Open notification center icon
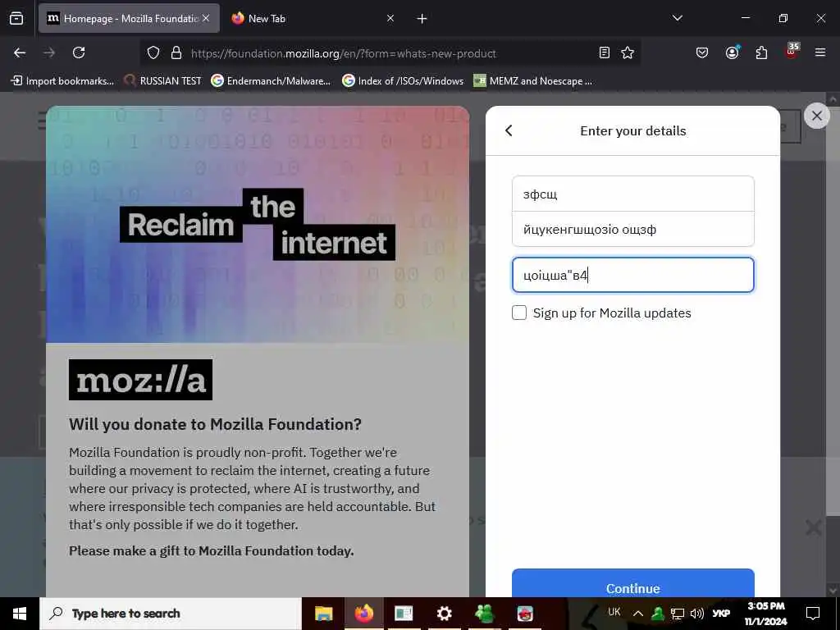This screenshot has height=630, width=840. click(813, 614)
